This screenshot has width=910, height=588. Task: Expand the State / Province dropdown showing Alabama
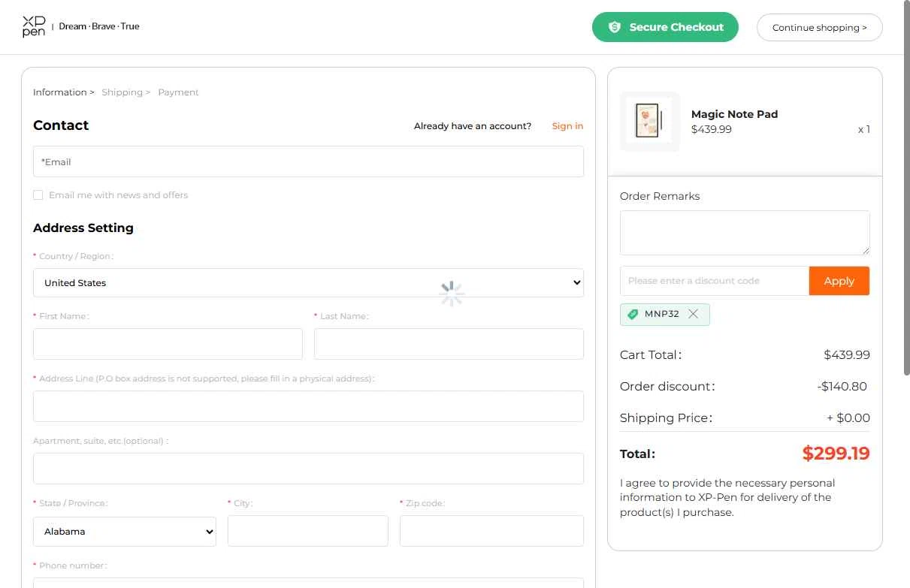tap(125, 531)
